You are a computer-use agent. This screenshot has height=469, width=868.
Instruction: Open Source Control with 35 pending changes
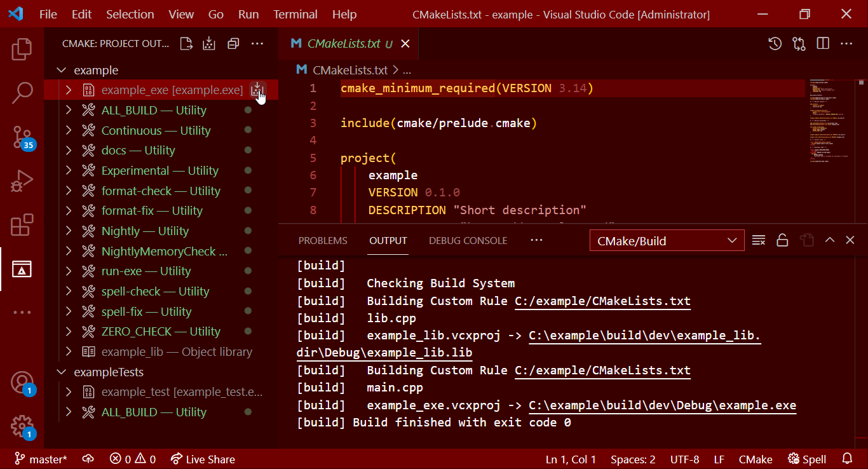22,135
